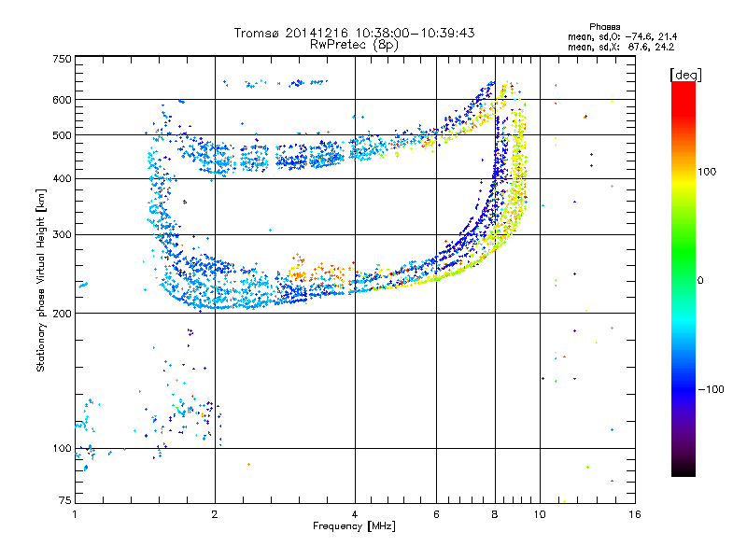Viewport: 747px width, 560px height.
Task: Click the 'Frequency [MHz]' axis label
Action: click(x=354, y=526)
